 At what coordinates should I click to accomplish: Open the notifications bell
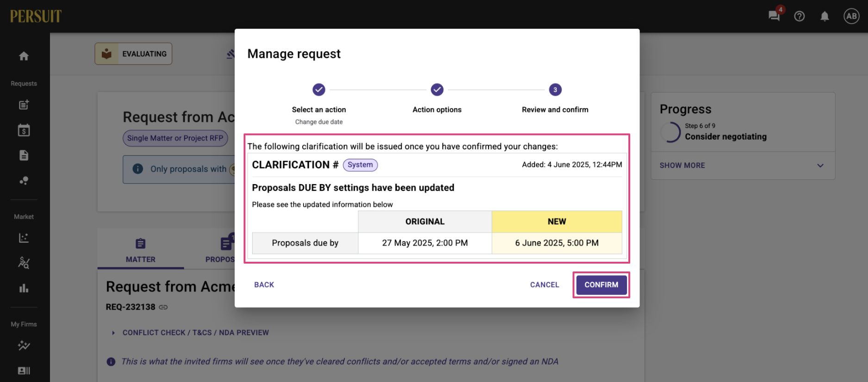click(825, 17)
